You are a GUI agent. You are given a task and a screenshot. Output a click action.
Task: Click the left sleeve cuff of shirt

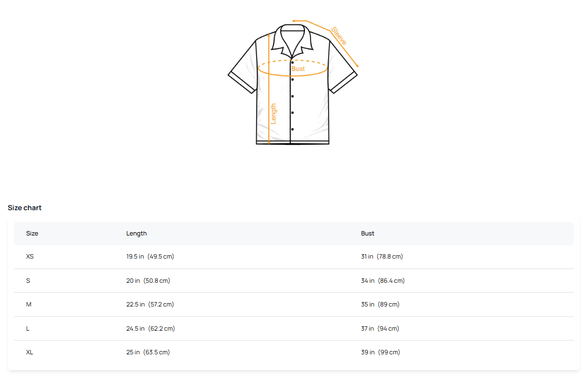coord(242,82)
